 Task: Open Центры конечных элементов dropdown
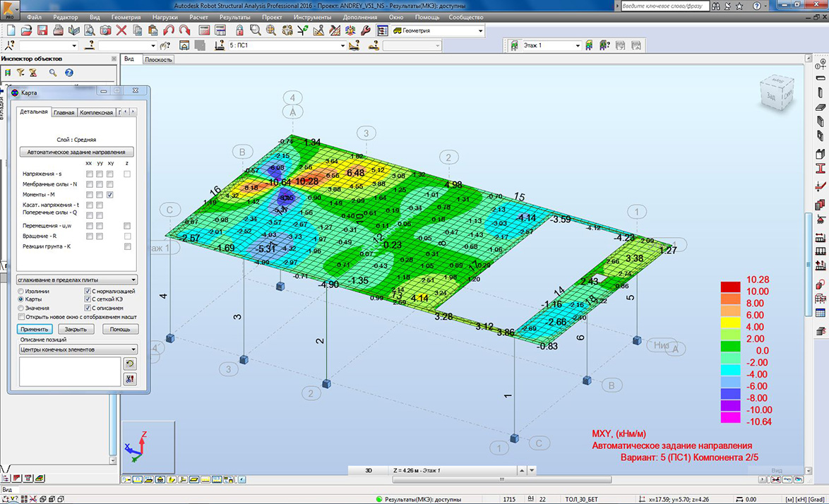(x=78, y=349)
